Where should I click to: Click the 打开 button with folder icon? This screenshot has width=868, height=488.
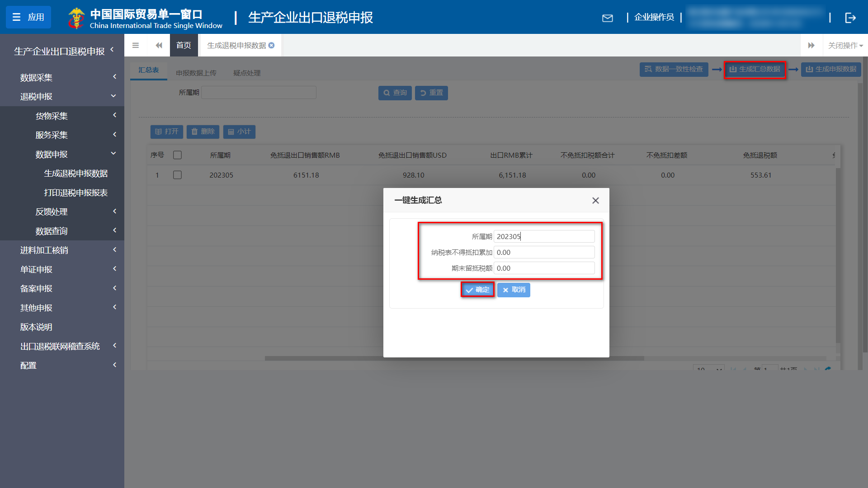(x=166, y=131)
